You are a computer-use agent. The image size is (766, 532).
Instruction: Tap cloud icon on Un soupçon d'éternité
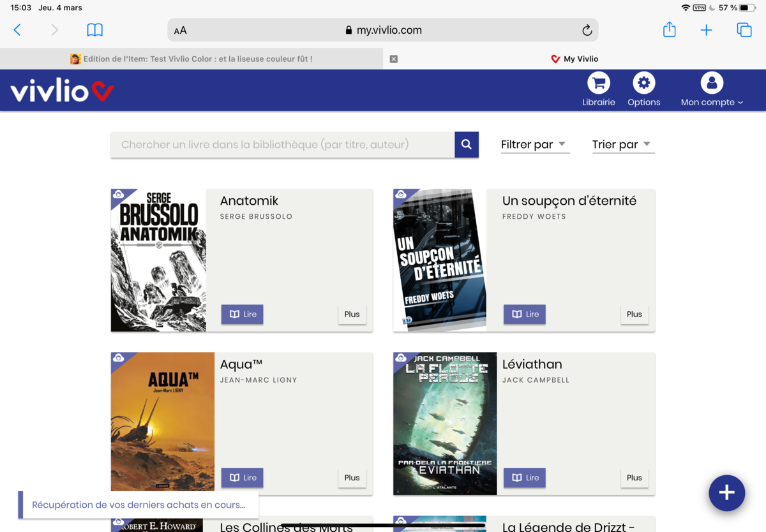pyautogui.click(x=401, y=195)
